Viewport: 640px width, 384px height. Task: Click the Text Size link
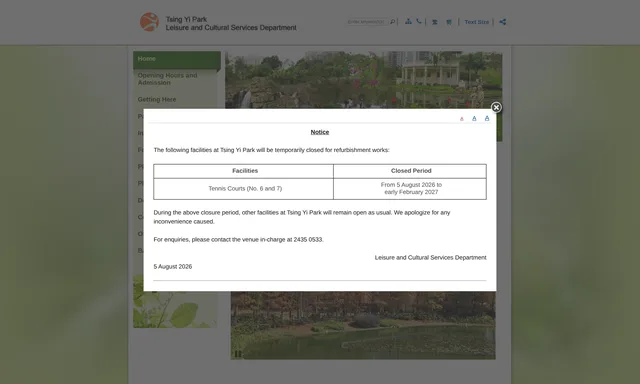click(476, 22)
